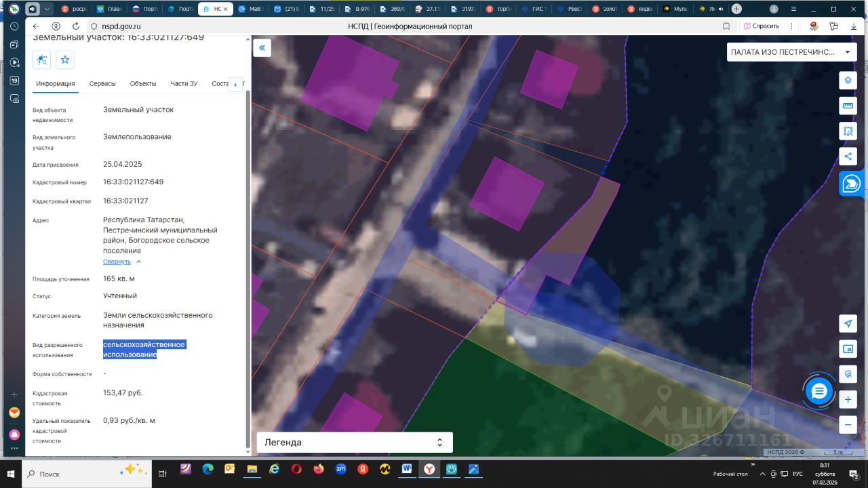Viewport: 868px width, 488px height.
Task: Add parcel to favorites with star
Action: pyautogui.click(x=65, y=60)
